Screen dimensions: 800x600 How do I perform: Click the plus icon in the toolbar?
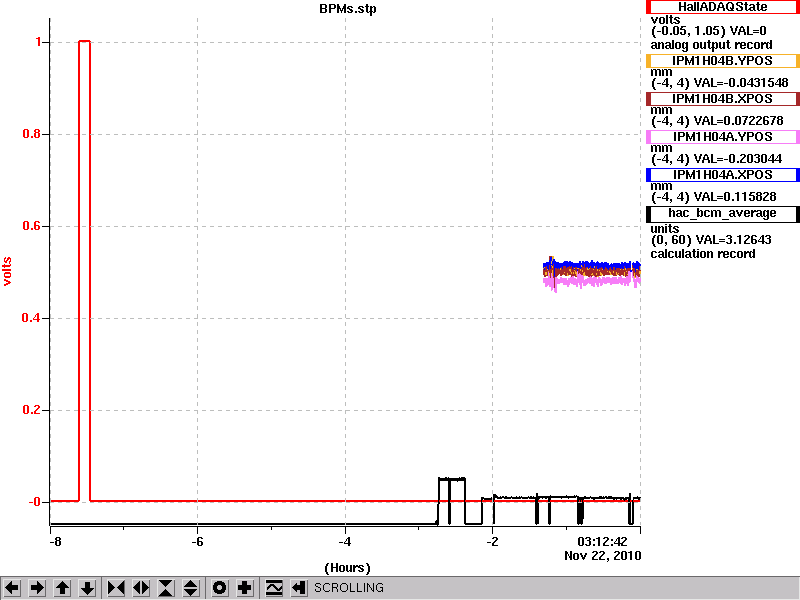[244, 588]
